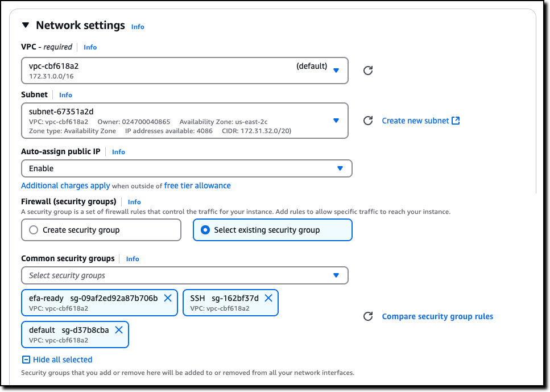Image resolution: width=550 pixels, height=392 pixels.
Task: Click the 172.31.0.0/16 VPC CIDR text
Action: pos(51,76)
